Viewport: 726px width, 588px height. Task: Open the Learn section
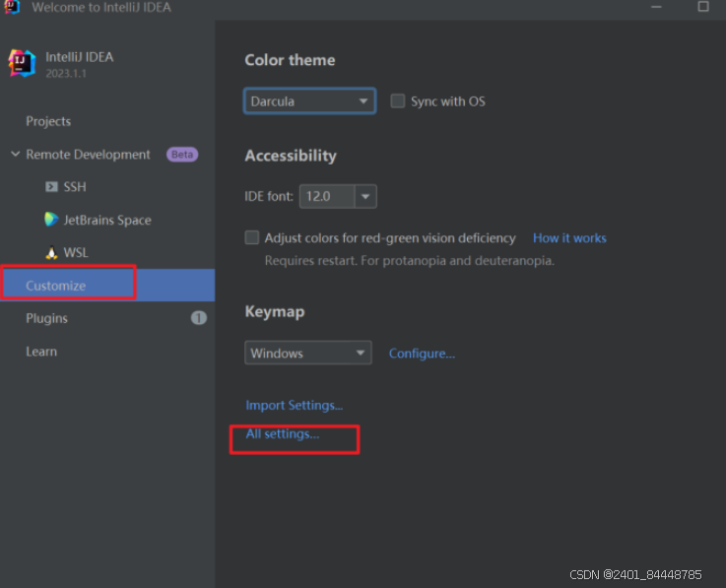tap(41, 352)
